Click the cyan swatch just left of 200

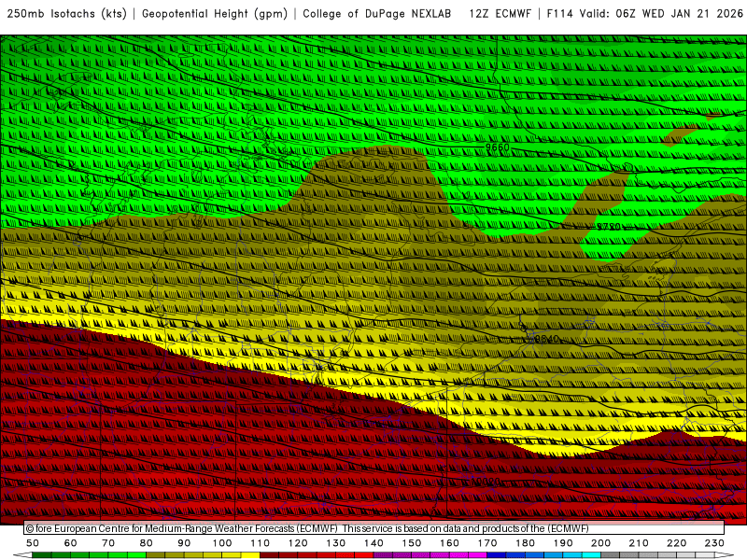pos(591,554)
